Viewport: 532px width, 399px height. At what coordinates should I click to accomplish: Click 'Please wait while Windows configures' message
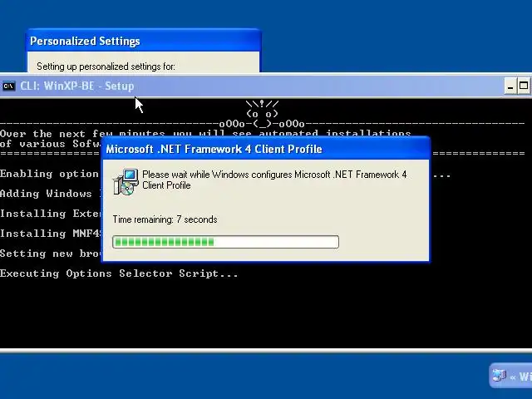tap(274, 180)
